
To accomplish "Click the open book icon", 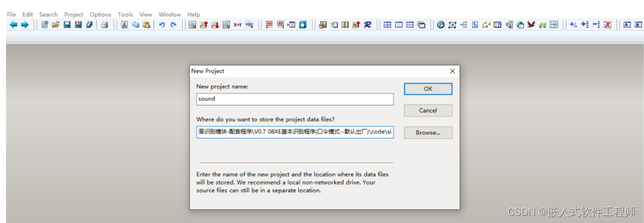I will point(345,25).
